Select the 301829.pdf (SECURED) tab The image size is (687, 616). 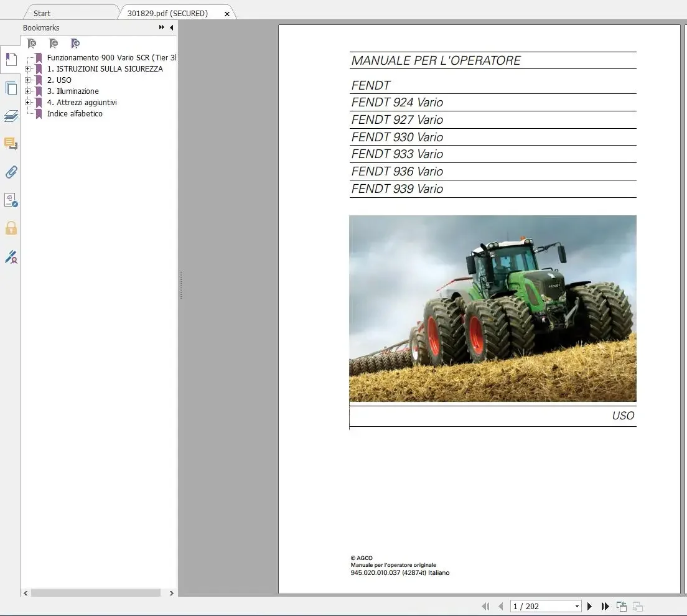click(168, 13)
